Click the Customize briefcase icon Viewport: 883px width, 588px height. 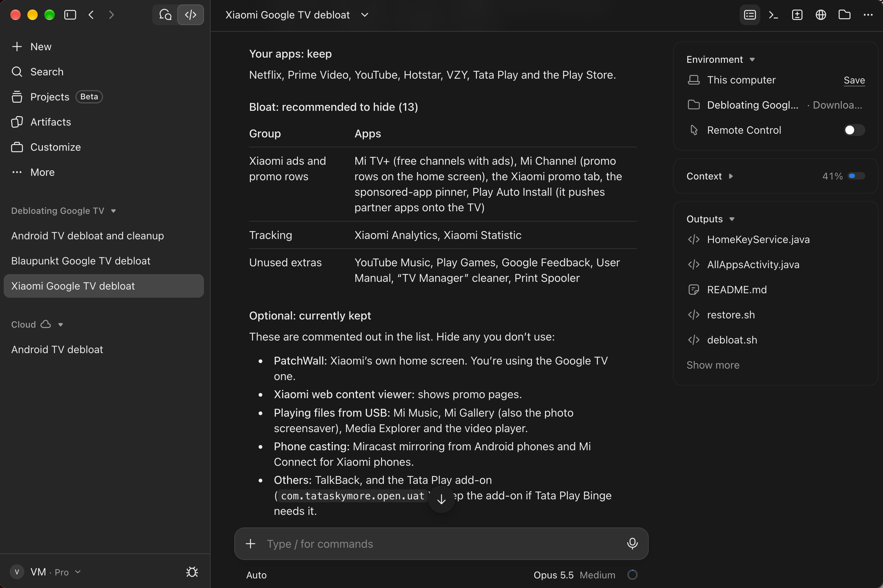17,147
